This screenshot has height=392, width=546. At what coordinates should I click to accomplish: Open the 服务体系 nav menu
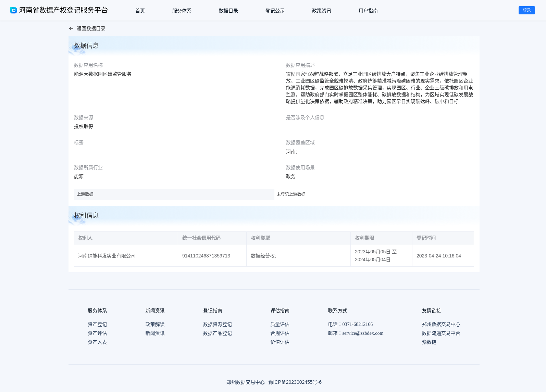182,11
